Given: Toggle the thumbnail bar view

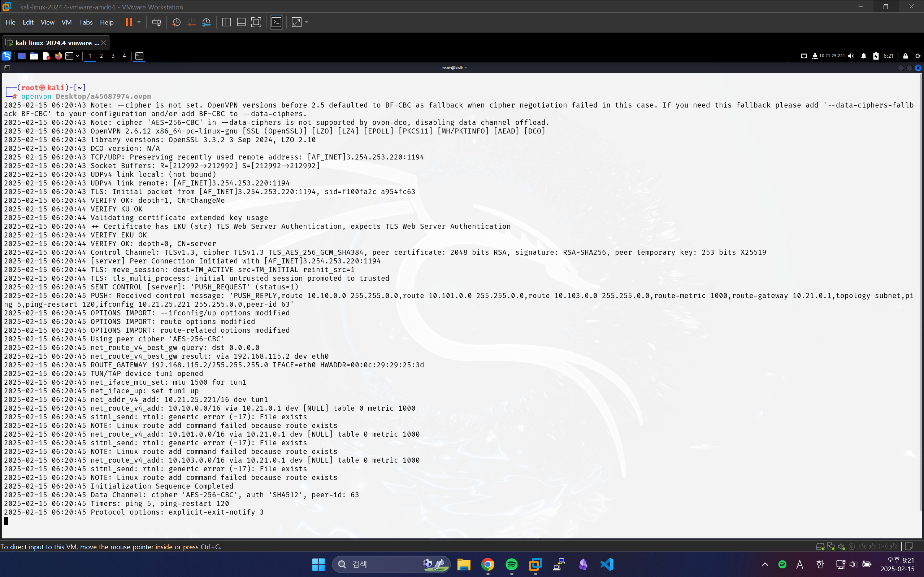Looking at the screenshot, I should coord(241,22).
